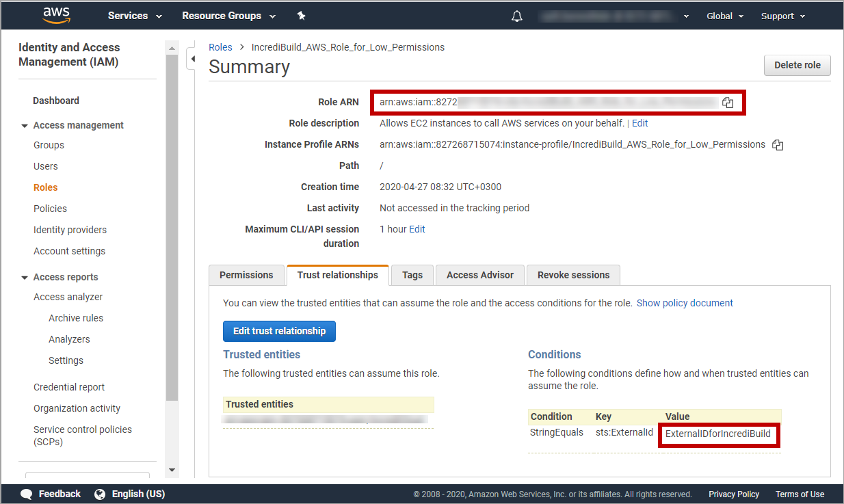Click the StringEquals condition cell
Viewport: 844px width, 504px height.
557,433
